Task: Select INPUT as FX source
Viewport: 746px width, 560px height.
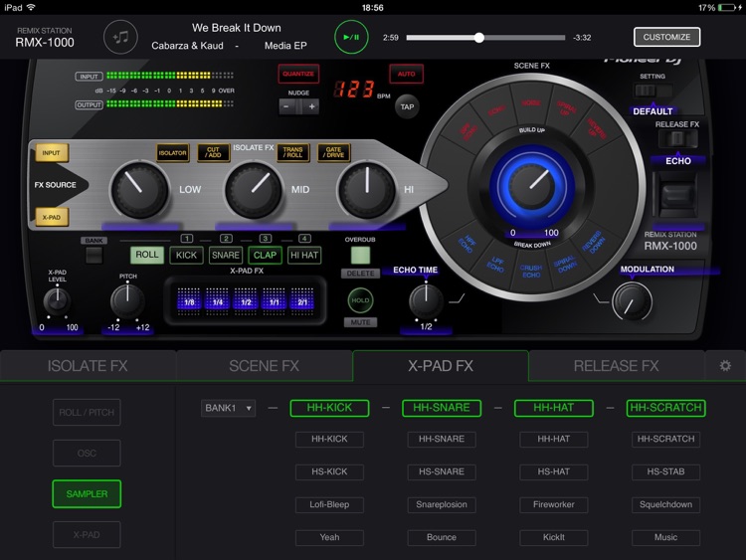Action: pos(52,153)
